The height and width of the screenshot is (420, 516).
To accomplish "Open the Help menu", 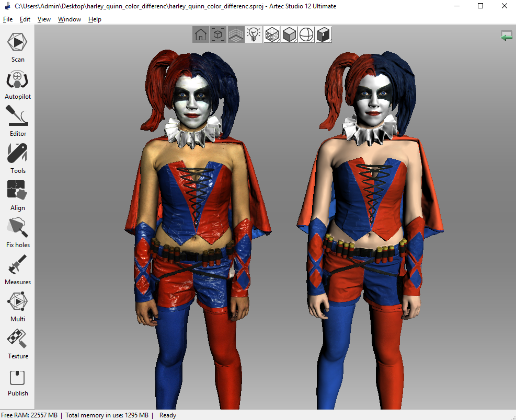I will coord(95,19).
